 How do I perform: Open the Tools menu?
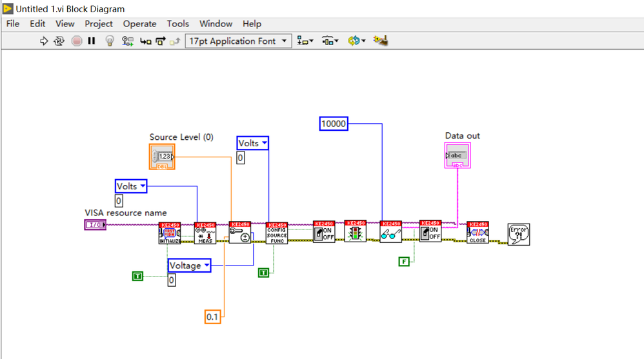(178, 24)
